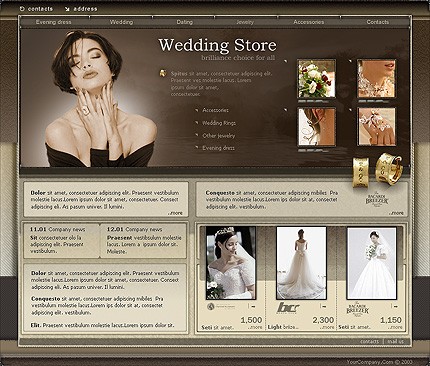Click the bcr logo under second dress
430x366 pixels.
tap(288, 308)
